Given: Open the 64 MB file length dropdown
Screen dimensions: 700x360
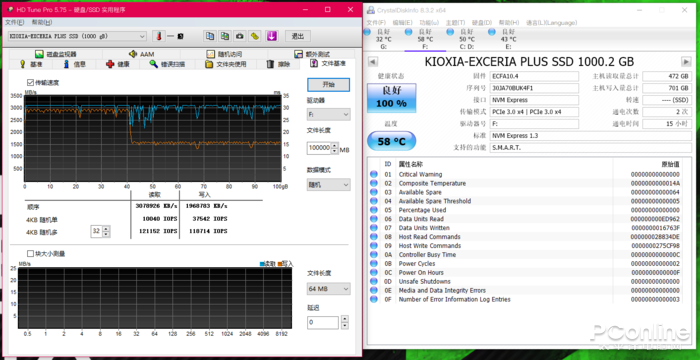Looking at the screenshot, I should pyautogui.click(x=329, y=289).
